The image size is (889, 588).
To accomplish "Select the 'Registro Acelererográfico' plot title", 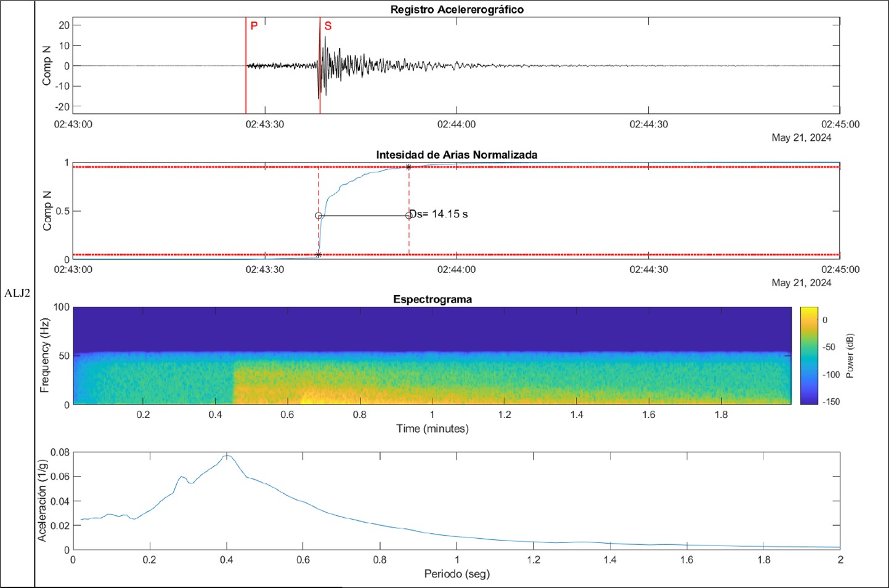I will pos(457,9).
